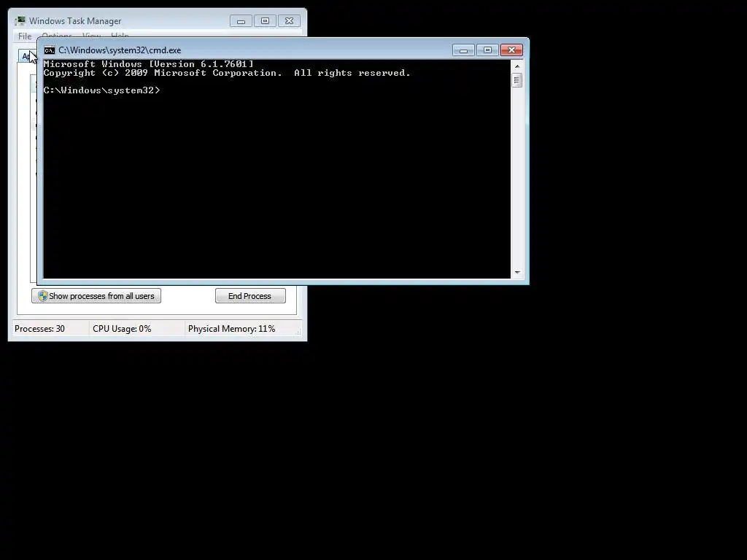
Task: Close the Windows Task Manager window
Action: point(289,21)
